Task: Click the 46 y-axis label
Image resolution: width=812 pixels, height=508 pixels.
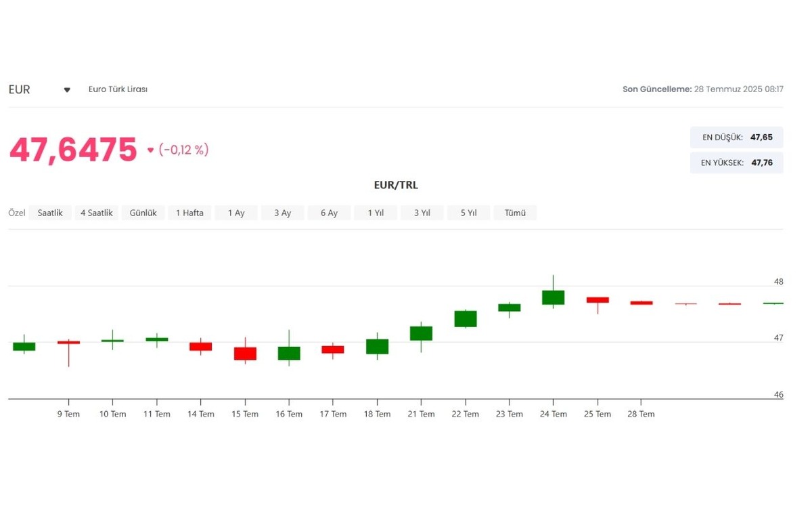Action: pos(779,394)
